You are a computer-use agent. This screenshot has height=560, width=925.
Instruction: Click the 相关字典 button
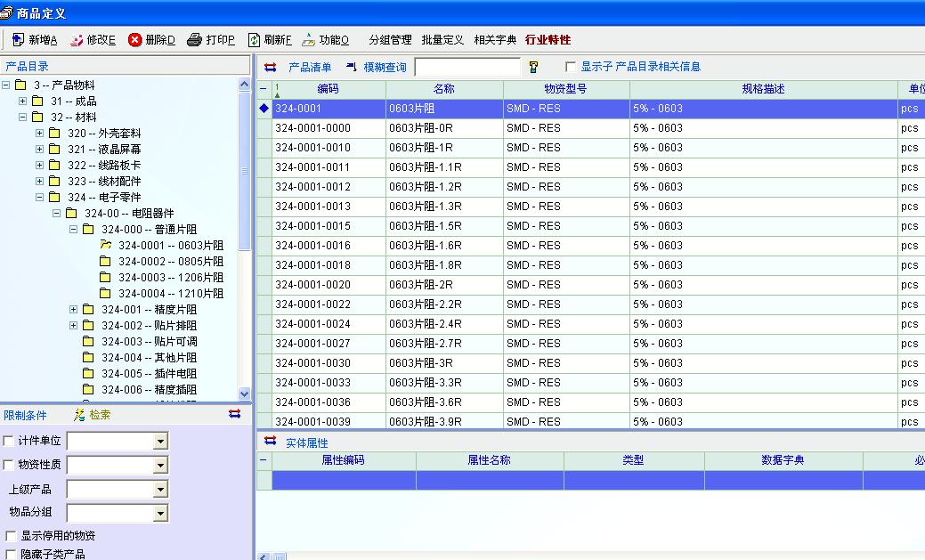pyautogui.click(x=495, y=40)
